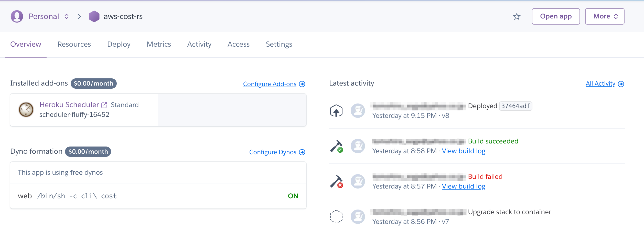Click the Dyno formation $0.00/month badge
The height and width of the screenshot is (229, 644).
point(88,152)
